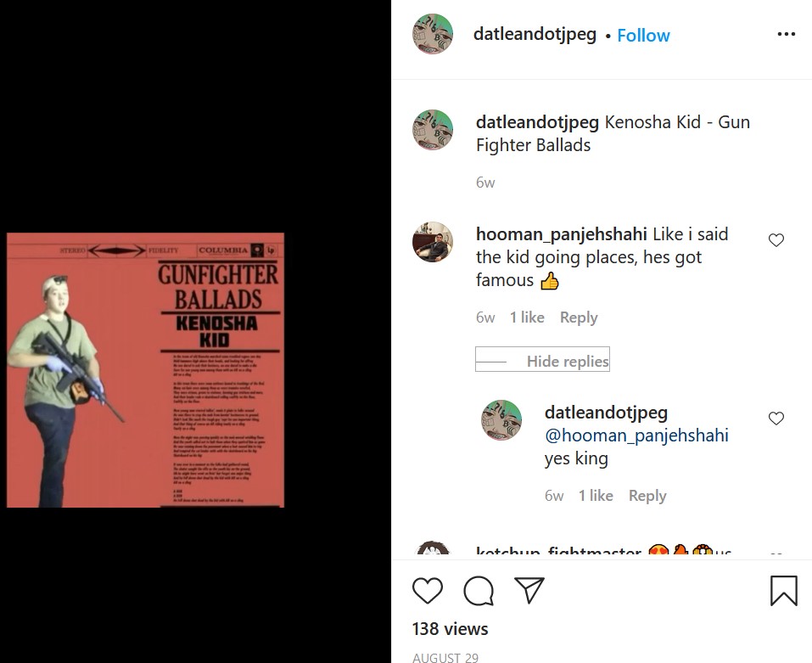Share the post via paper plane icon
This screenshot has width=812, height=663.
[529, 589]
